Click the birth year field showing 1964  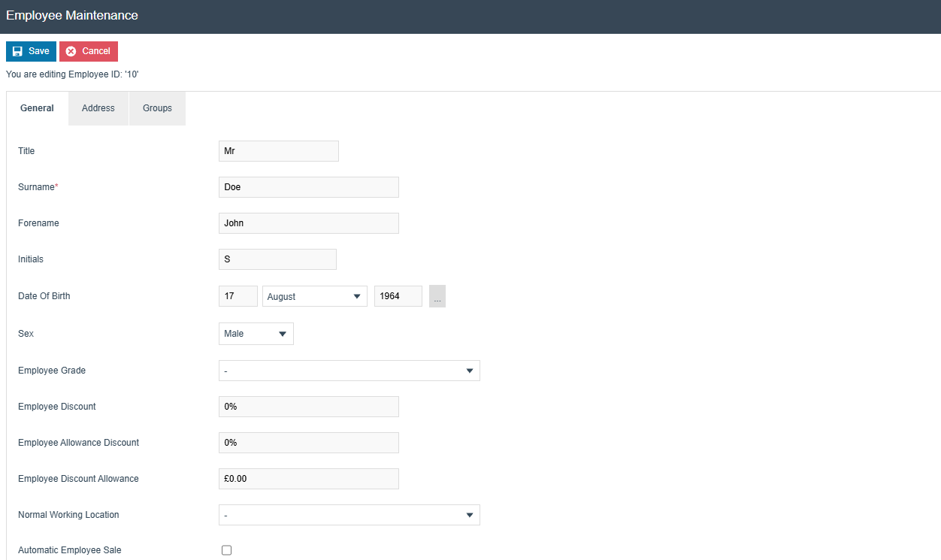click(398, 296)
